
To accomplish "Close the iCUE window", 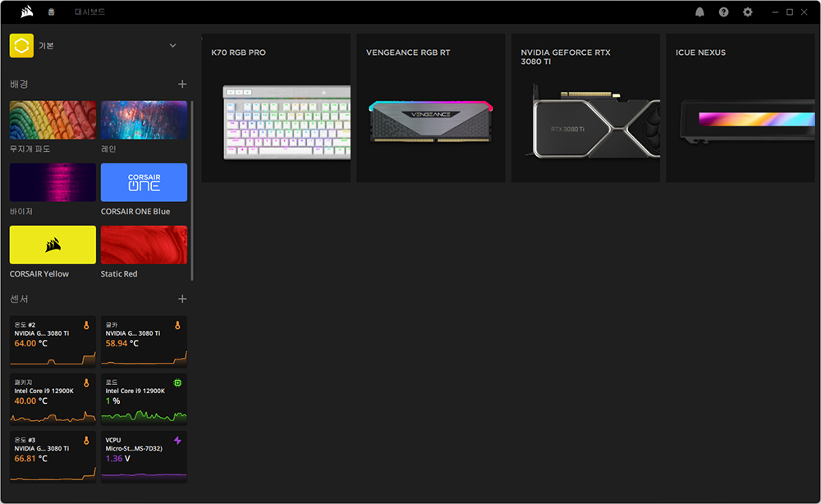I will click(805, 12).
